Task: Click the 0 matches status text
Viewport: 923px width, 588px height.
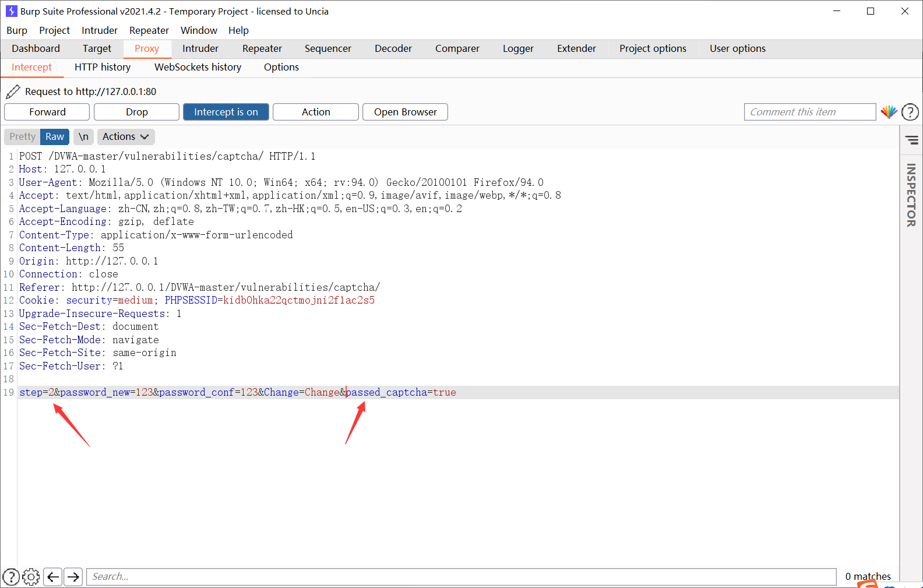Action: (x=868, y=576)
